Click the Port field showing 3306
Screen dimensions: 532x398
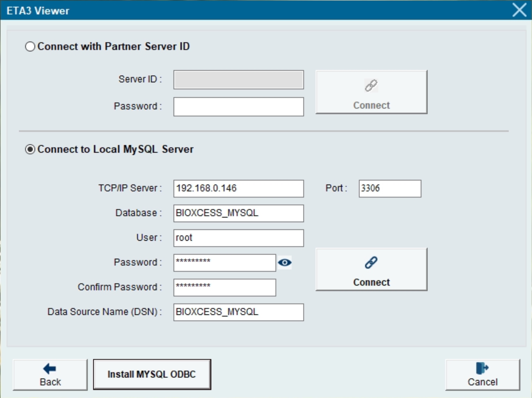[x=389, y=189]
